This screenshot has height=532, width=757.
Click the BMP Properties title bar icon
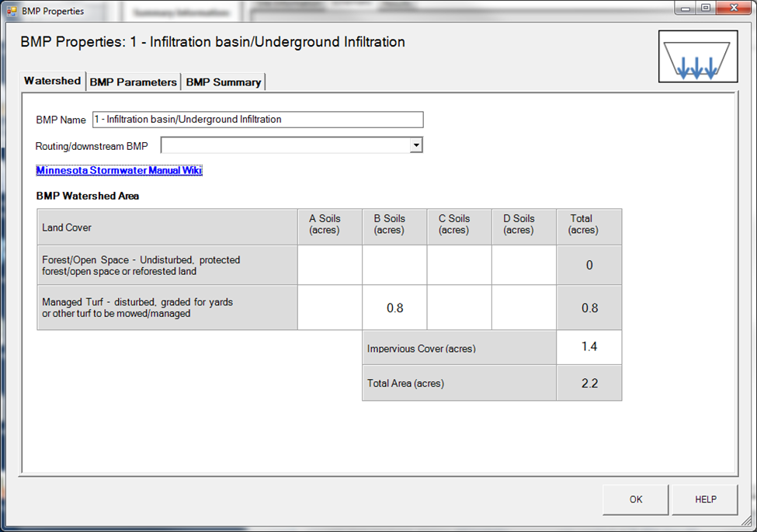pyautogui.click(x=12, y=12)
